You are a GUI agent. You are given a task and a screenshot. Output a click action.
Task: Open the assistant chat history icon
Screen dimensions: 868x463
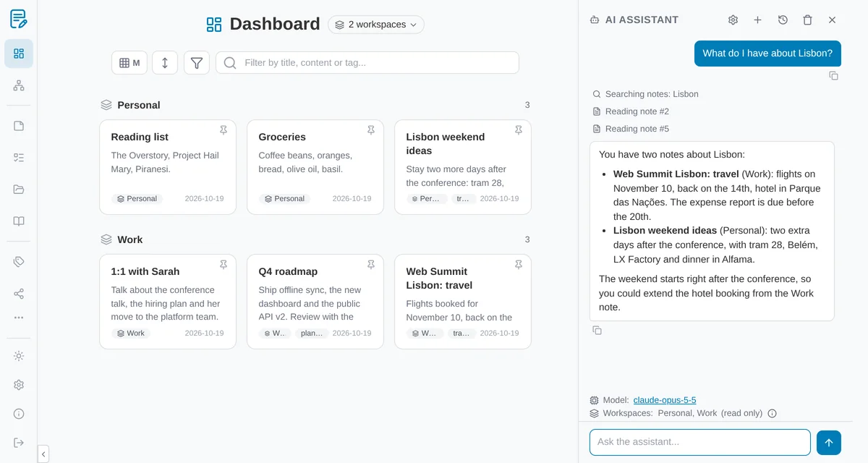click(x=783, y=20)
